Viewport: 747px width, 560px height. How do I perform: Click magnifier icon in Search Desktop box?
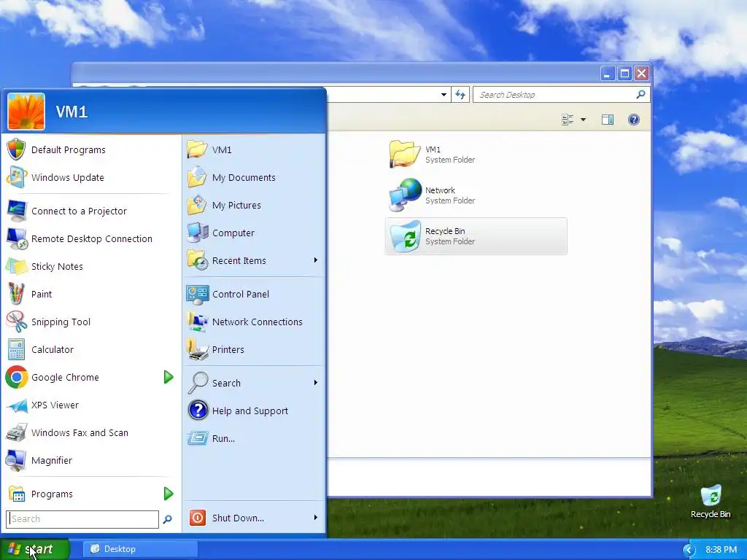click(x=640, y=94)
